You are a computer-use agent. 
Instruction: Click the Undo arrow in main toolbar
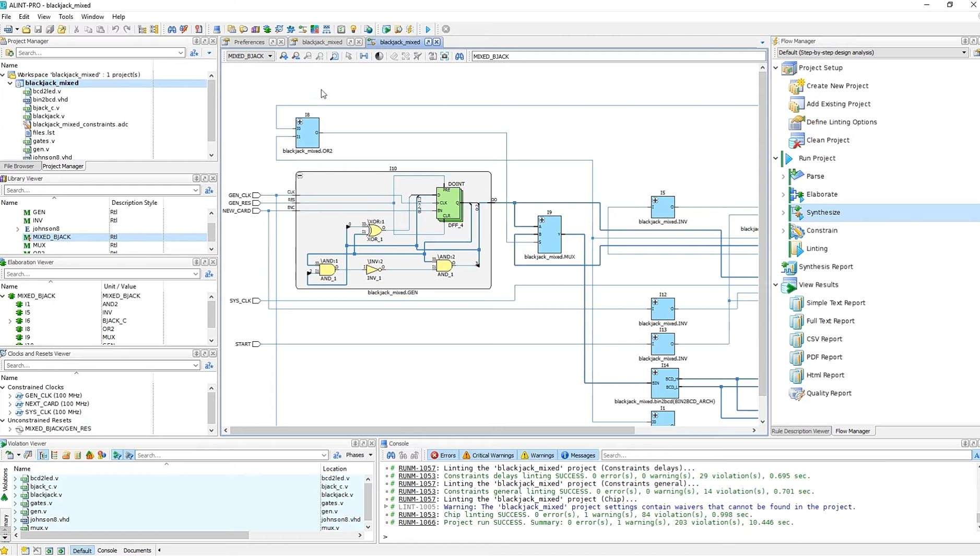point(115,29)
